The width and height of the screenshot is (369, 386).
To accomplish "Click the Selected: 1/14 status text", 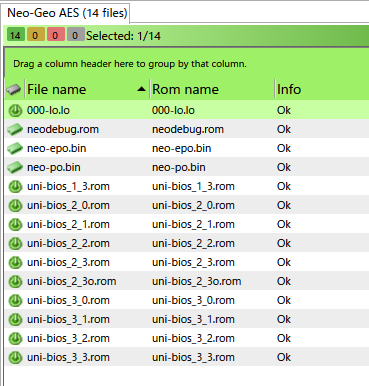I will tap(123, 35).
